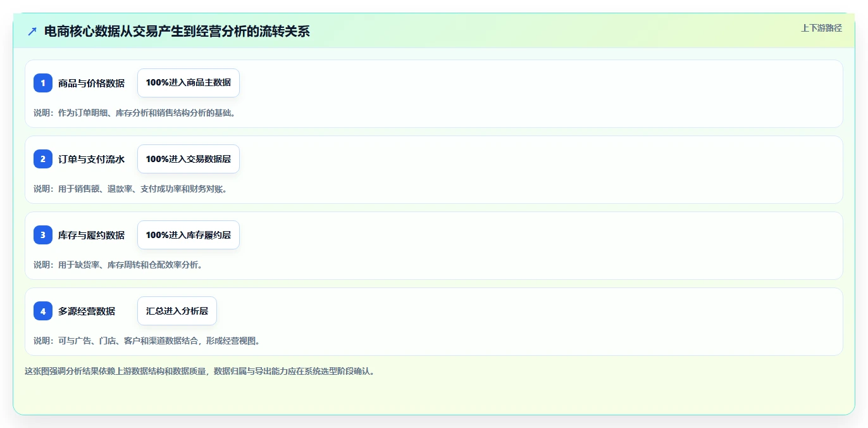
Task: Click the number 3 step badge
Action: pyautogui.click(x=43, y=235)
